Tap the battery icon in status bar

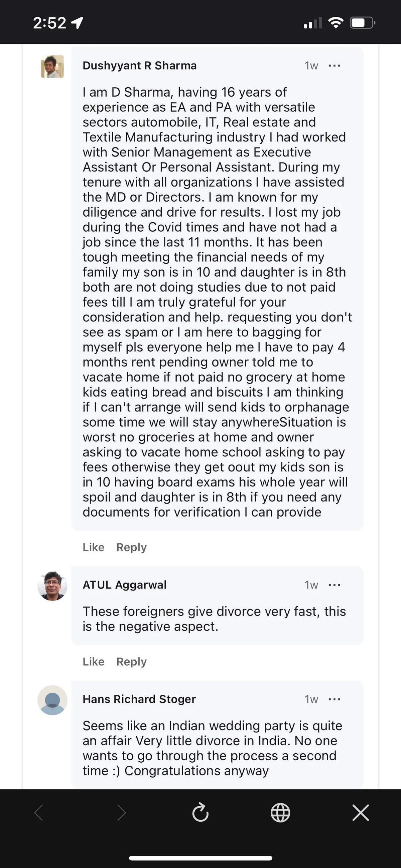coord(362,23)
